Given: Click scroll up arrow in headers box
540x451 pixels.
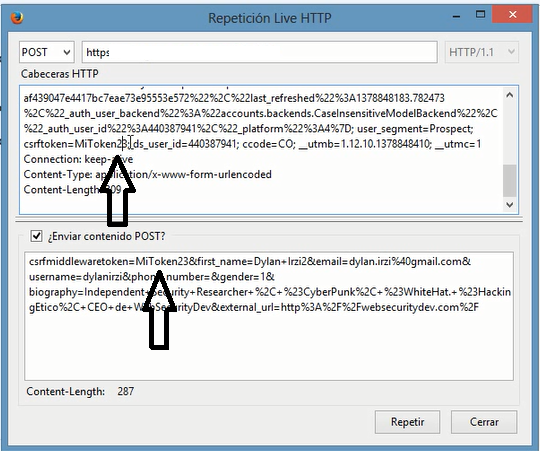Looking at the screenshot, I should coord(510,95).
